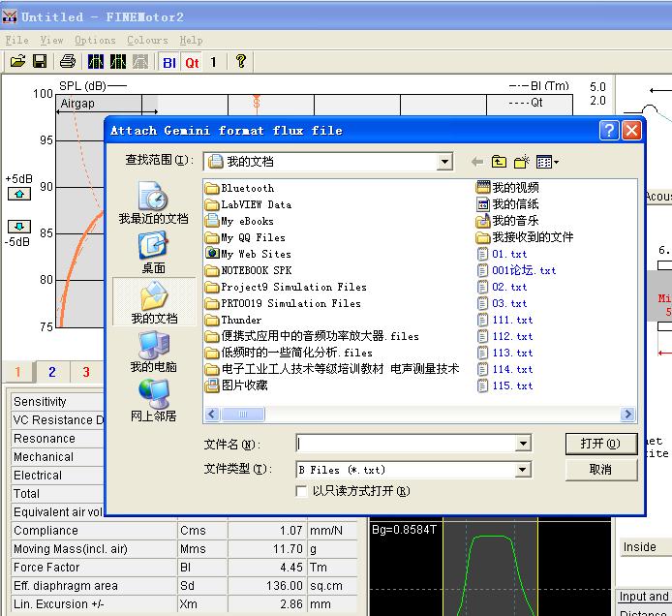
Task: Select Project9 Simulation Files folder
Action: click(x=286, y=287)
